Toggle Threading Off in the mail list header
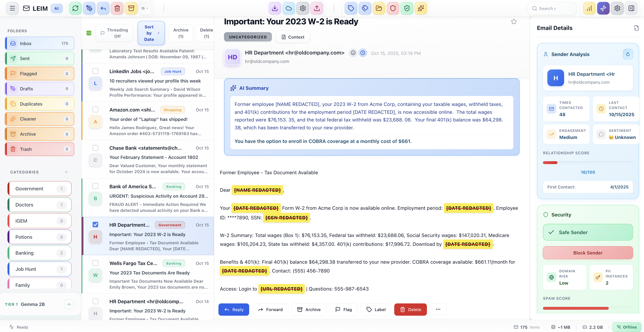 click(115, 33)
